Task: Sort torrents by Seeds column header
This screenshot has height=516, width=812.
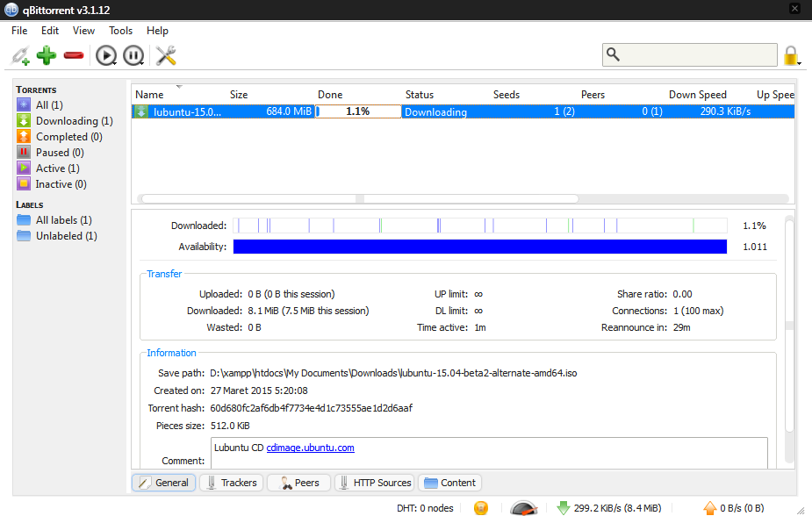Action: click(x=506, y=95)
